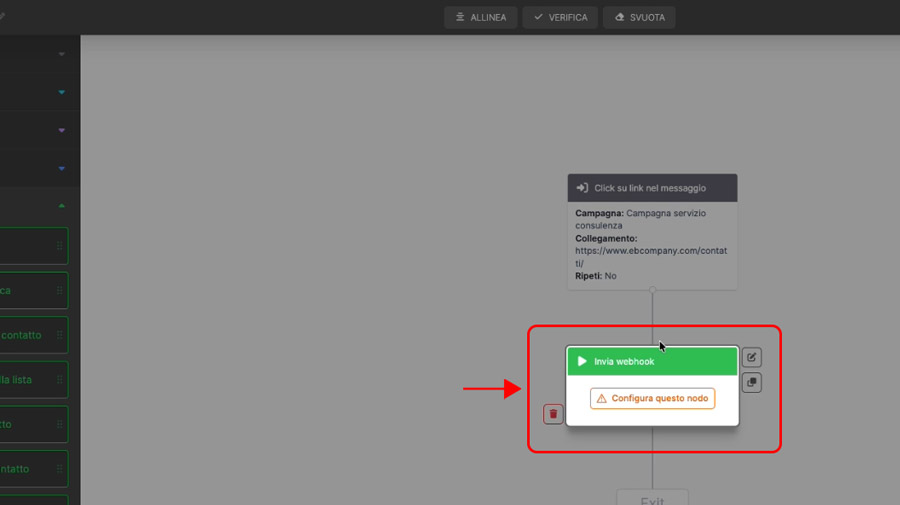Click the play icon in Invia webhook header
The height and width of the screenshot is (505, 900).
[582, 361]
